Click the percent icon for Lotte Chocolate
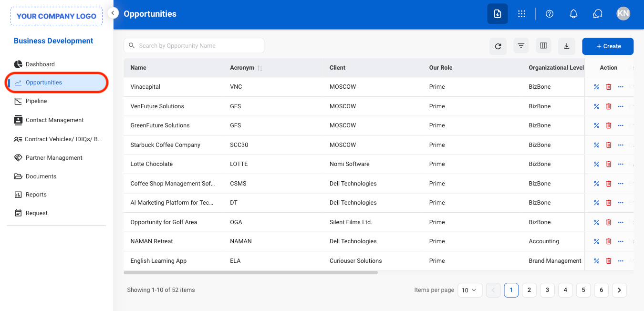Viewport: 644px width, 311px height. click(596, 164)
